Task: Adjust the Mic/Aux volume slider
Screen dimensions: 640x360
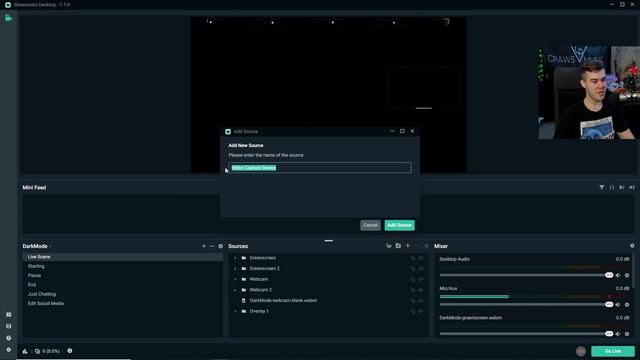Action: point(526,304)
